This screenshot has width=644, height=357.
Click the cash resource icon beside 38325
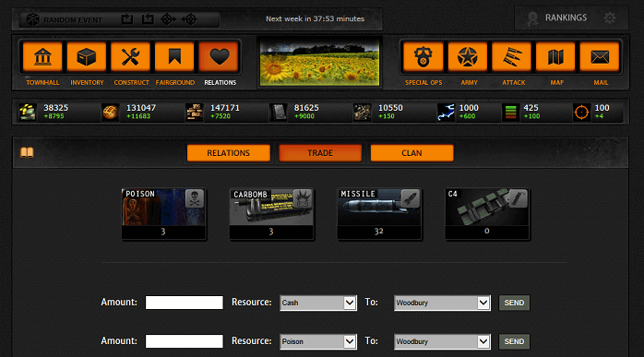click(x=28, y=112)
